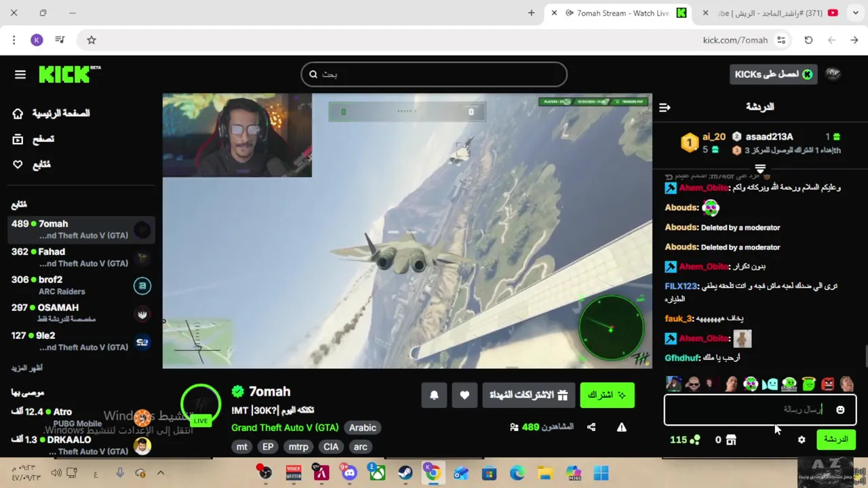Open a new browser tab
Image resolution: width=868 pixels, height=488 pixels.
pos(531,13)
